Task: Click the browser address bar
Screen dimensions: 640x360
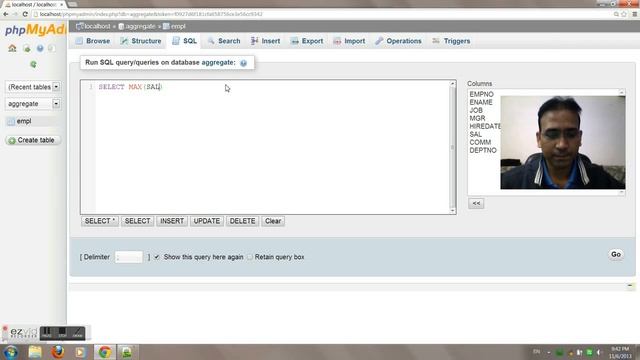Action: tap(322, 14)
